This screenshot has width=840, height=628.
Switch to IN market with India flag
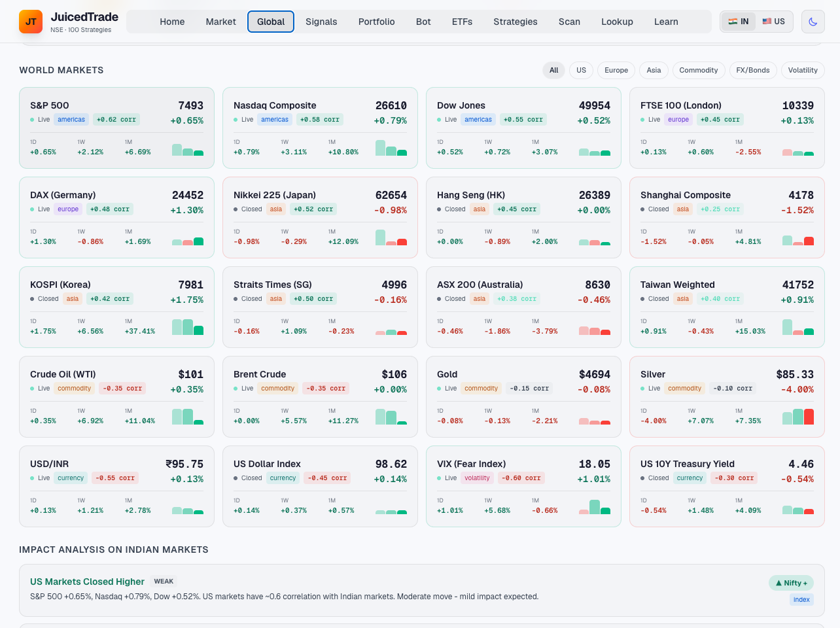[739, 22]
